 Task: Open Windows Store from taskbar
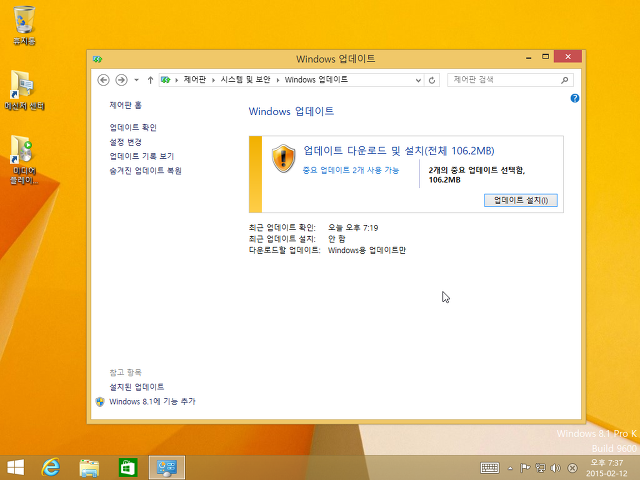tap(128, 467)
